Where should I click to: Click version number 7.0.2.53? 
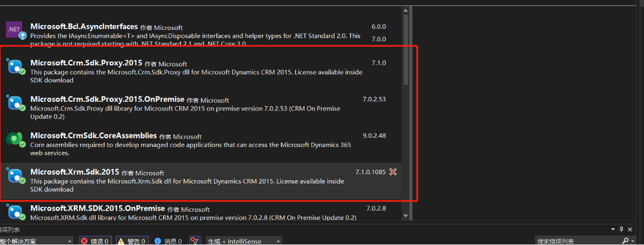click(374, 99)
